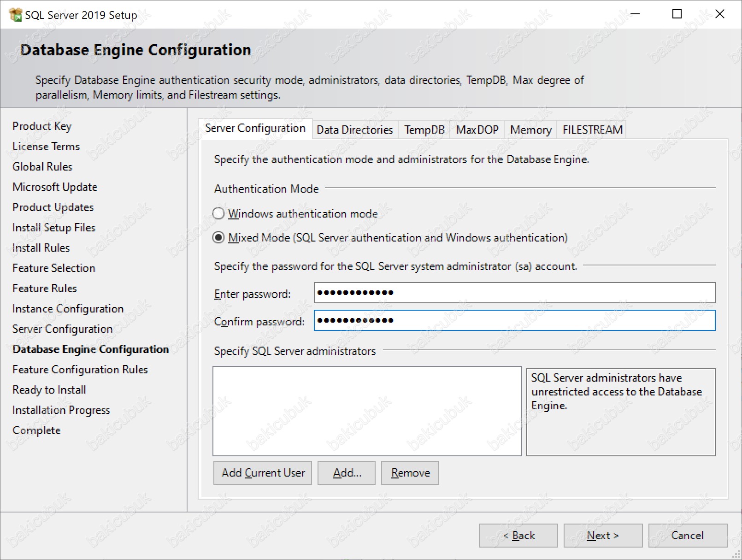742x560 pixels.
Task: Click the Instance Configuration step
Action: click(x=68, y=309)
